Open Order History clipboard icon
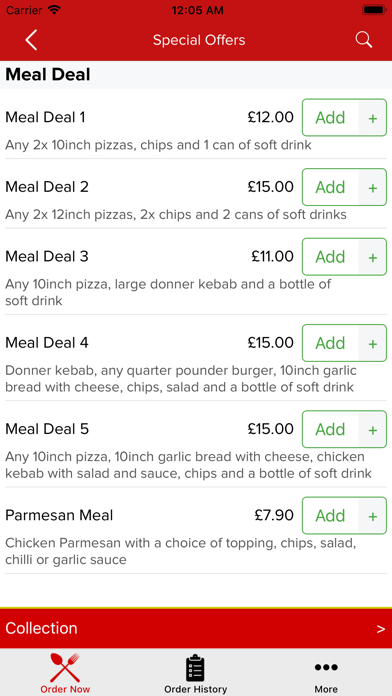Viewport: 392px width, 696px height. pos(195,667)
